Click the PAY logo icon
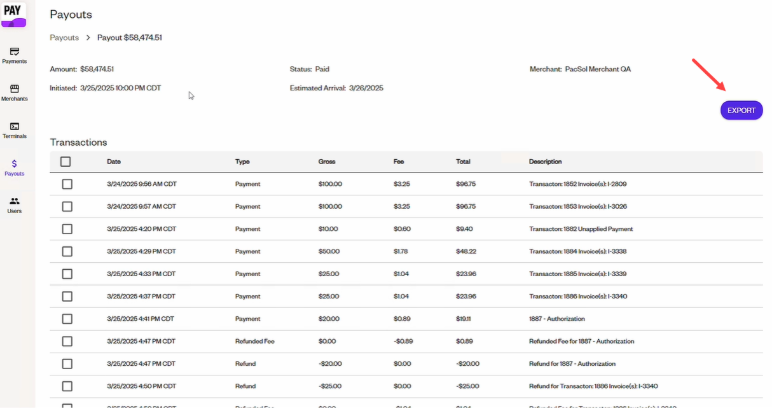Image resolution: width=772 pixels, height=408 pixels. (x=13, y=14)
